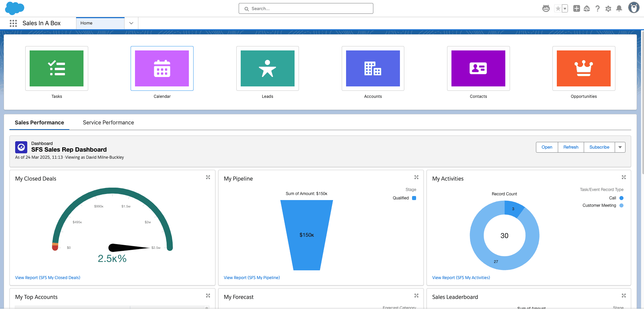Select the Home navigation tab
This screenshot has height=309, width=644.
point(100,23)
